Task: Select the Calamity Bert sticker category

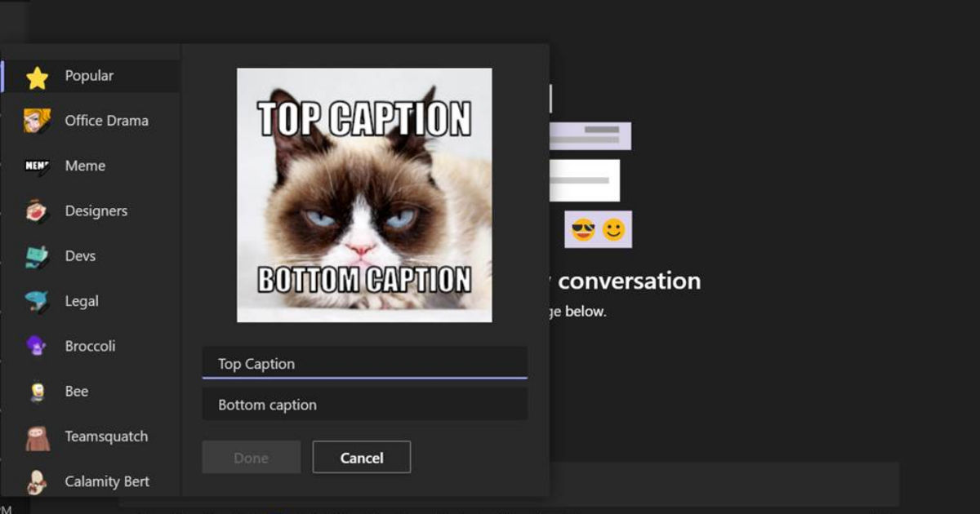Action: (x=91, y=481)
